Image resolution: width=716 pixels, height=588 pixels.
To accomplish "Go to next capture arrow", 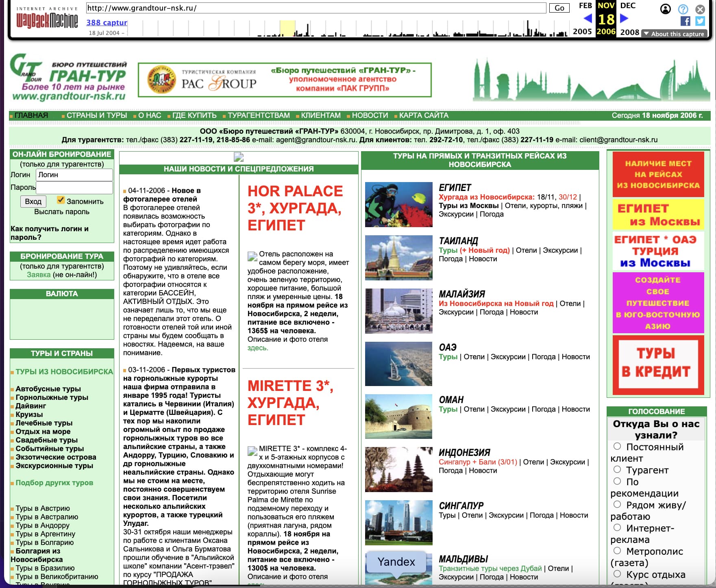I will coord(625,18).
